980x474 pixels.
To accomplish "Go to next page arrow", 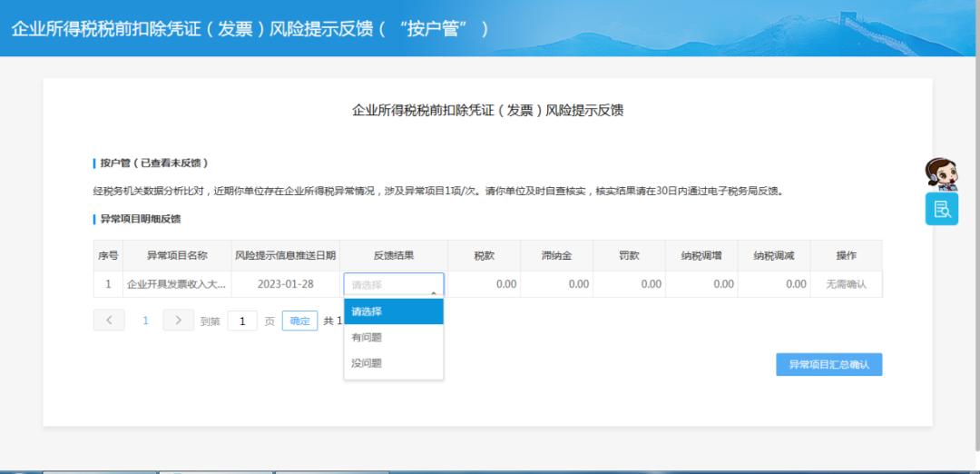I will [178, 321].
